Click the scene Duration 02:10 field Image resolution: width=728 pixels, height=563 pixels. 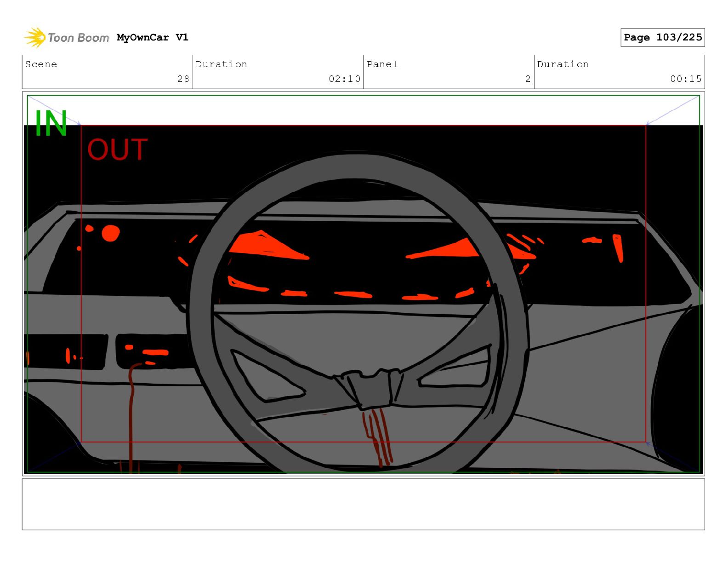(x=278, y=72)
